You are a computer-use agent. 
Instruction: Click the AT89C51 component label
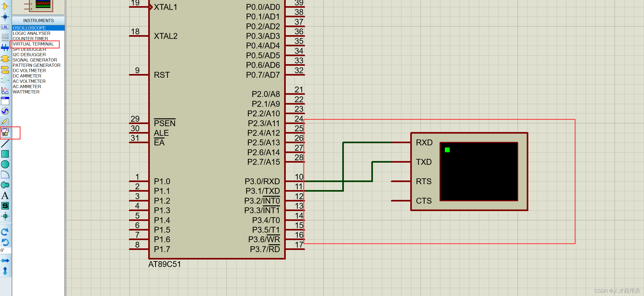(x=164, y=264)
